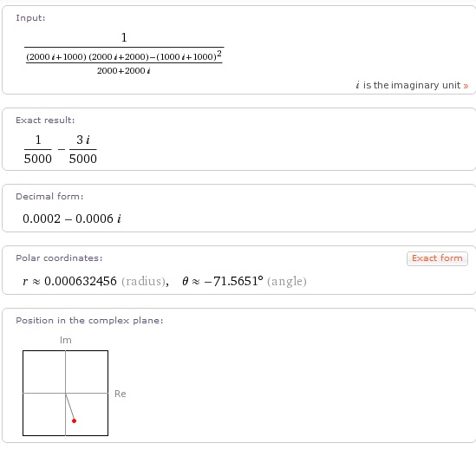The height and width of the screenshot is (450, 476).
Task: Click the angle value −71.5651°
Action: point(233,281)
